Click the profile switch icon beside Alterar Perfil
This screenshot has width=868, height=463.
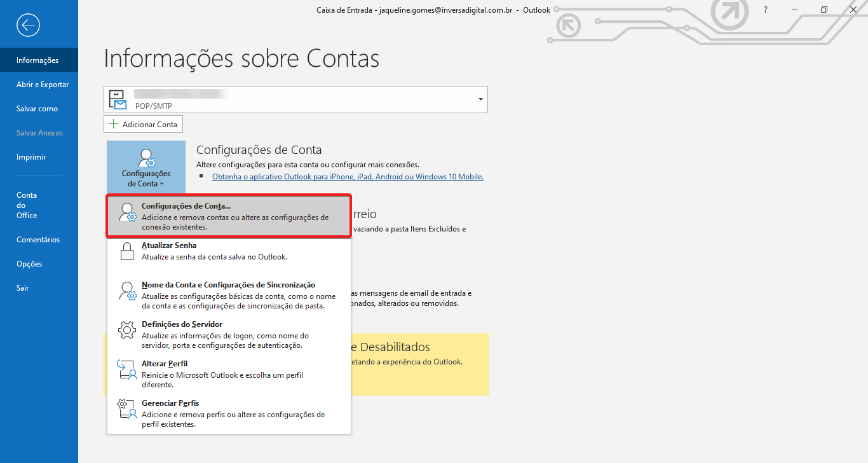[x=127, y=370]
